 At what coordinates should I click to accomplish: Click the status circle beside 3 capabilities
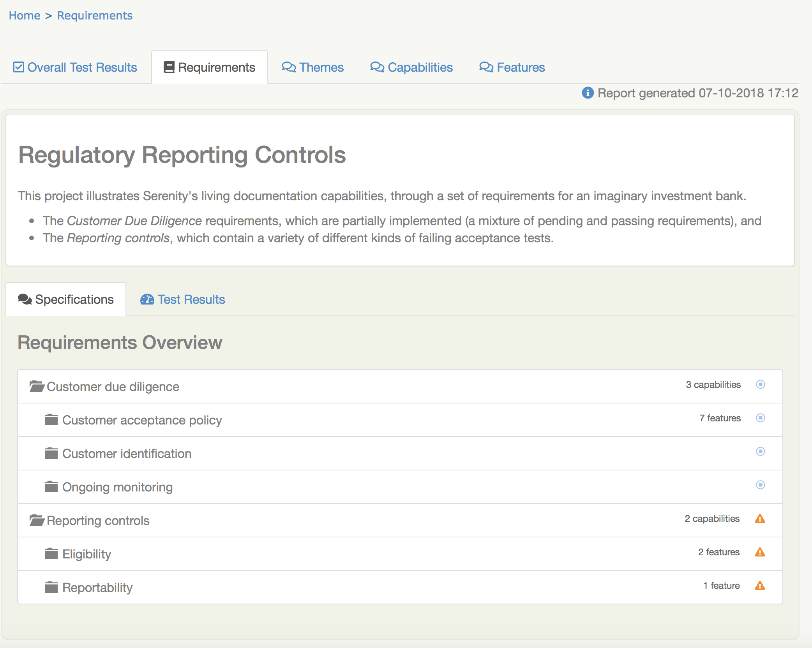(x=761, y=385)
